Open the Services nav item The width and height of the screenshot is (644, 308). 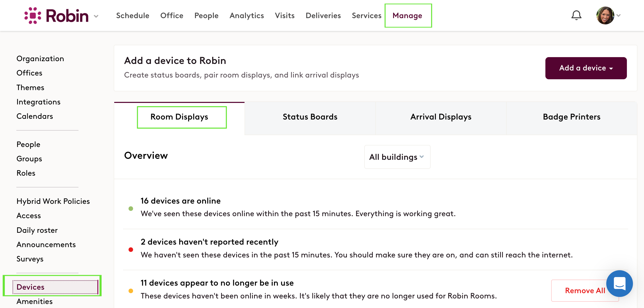[x=367, y=16]
